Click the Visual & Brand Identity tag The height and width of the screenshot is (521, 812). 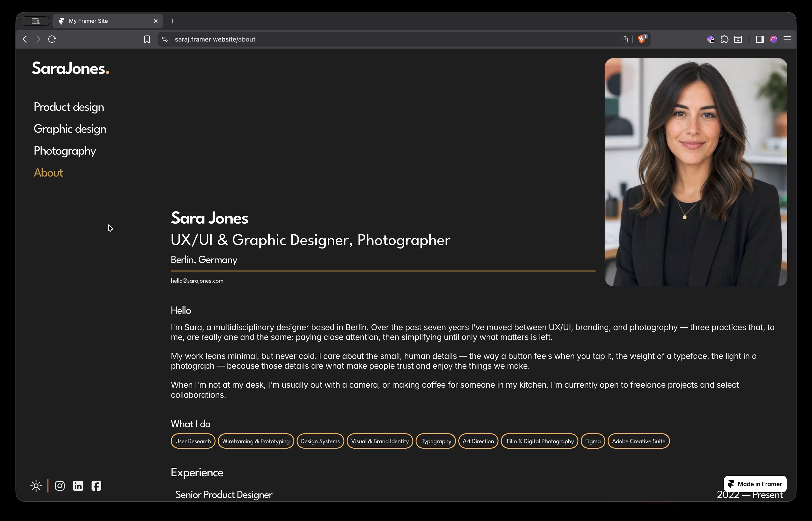pyautogui.click(x=380, y=441)
